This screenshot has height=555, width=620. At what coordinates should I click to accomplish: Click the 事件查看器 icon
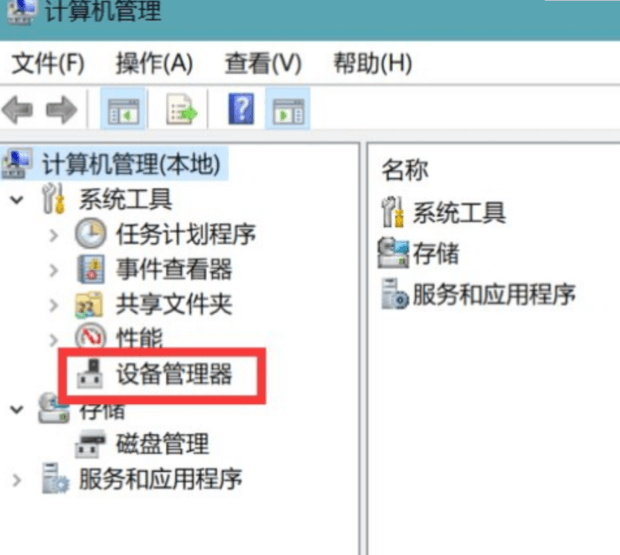tap(91, 269)
